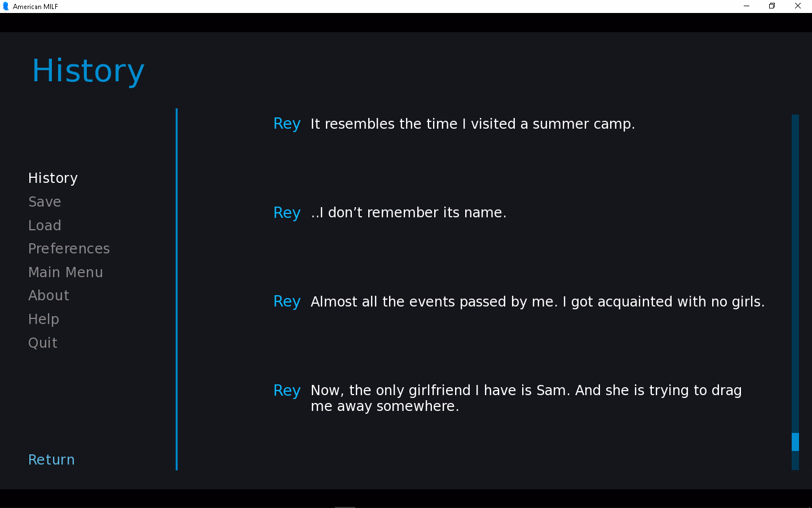Click the line about not remembering its name

408,213
